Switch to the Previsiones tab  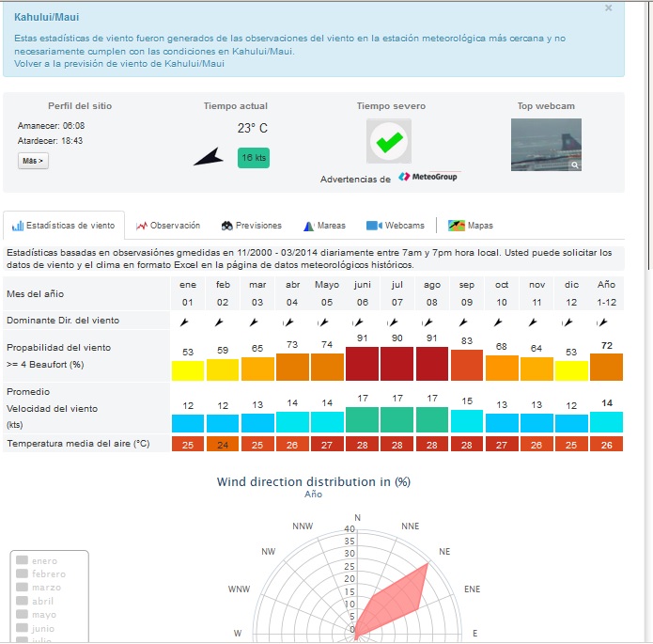click(252, 226)
